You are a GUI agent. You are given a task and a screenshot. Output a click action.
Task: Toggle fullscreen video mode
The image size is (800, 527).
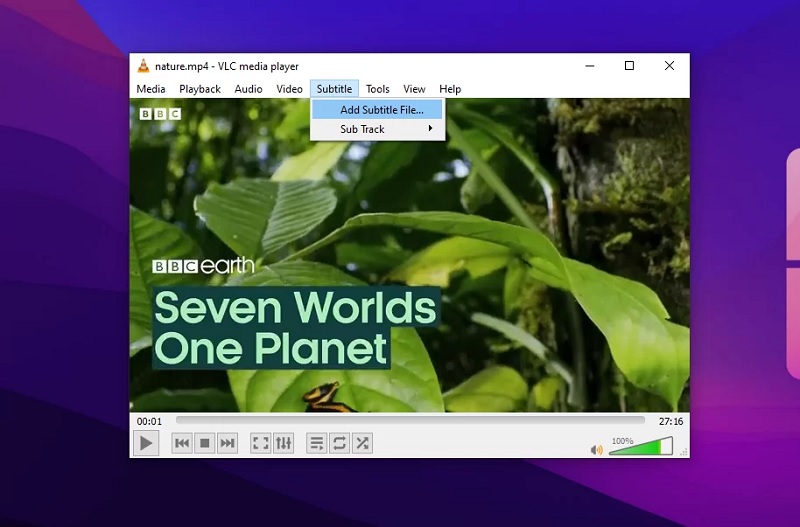click(260, 443)
